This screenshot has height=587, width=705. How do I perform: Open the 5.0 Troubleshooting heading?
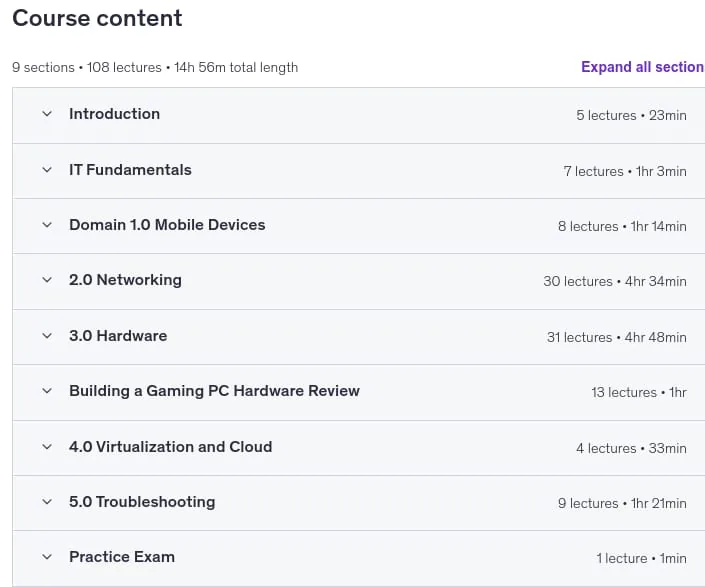click(x=142, y=502)
